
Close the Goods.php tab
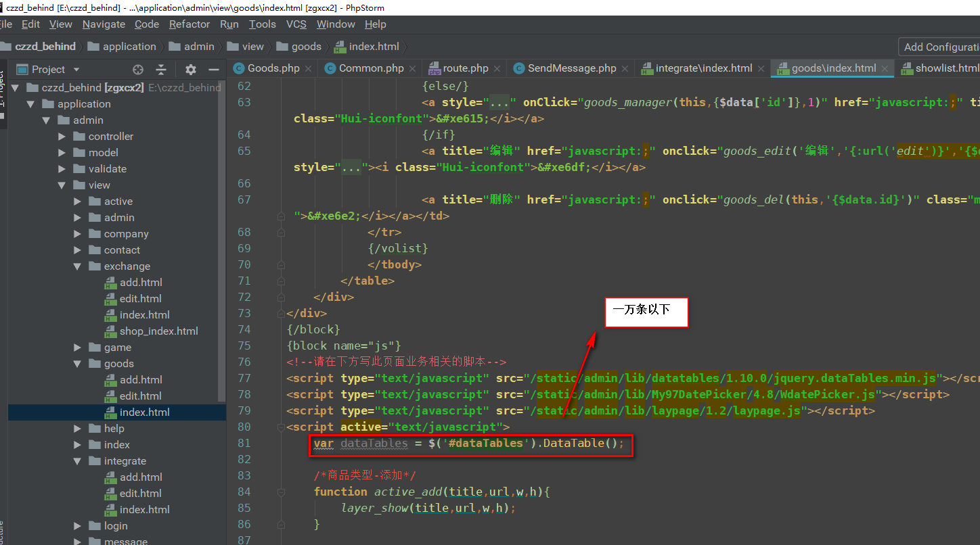(308, 68)
